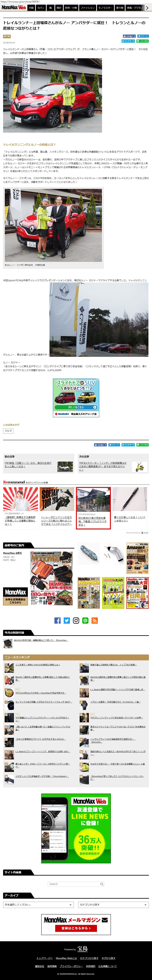Open recommended pen article 書くのが楽しくなる
152x980 pixels.
(130, 519)
